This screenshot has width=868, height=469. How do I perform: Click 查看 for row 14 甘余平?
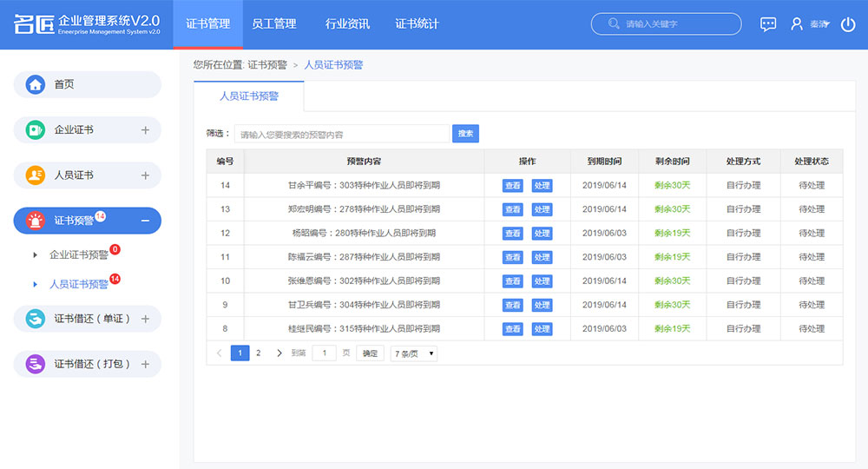click(x=512, y=185)
